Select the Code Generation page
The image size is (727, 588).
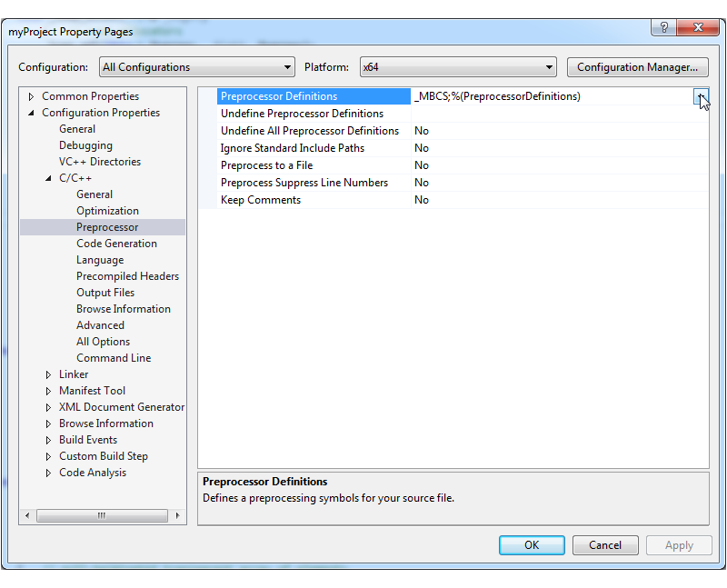tap(116, 244)
